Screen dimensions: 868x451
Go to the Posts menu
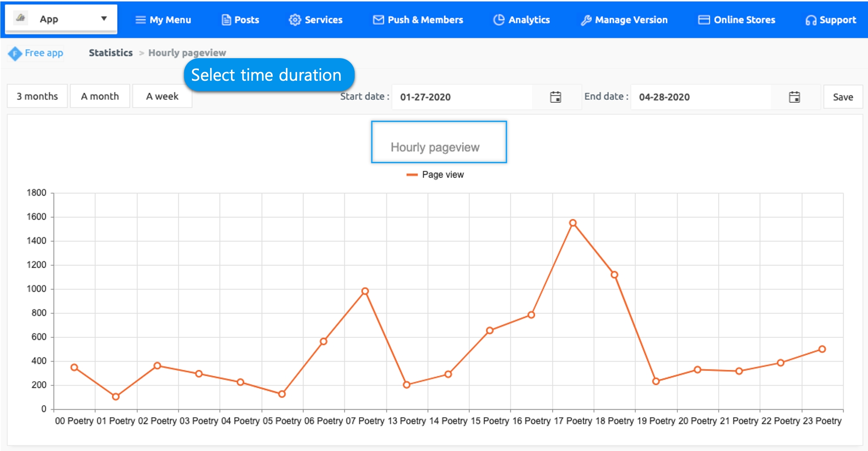tap(240, 20)
